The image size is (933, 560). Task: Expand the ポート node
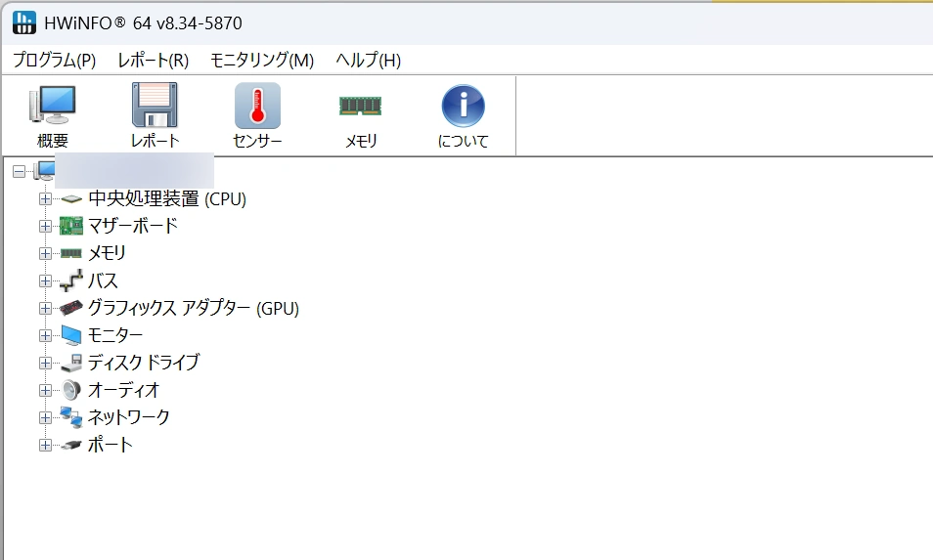coord(45,446)
